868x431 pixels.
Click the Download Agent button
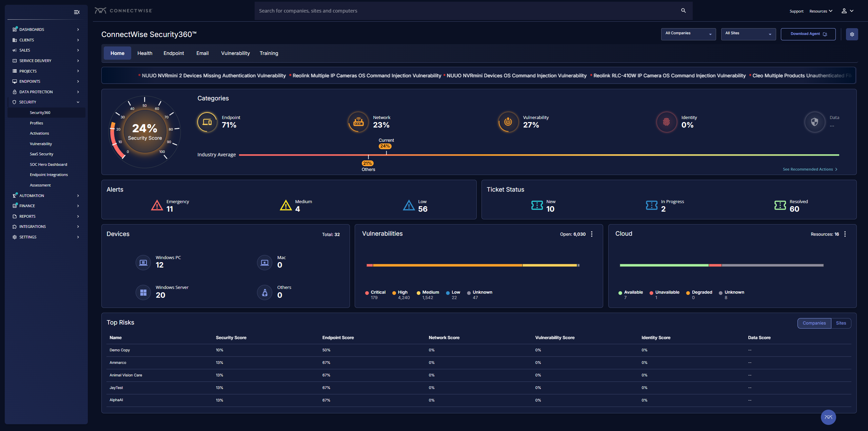[x=808, y=34]
